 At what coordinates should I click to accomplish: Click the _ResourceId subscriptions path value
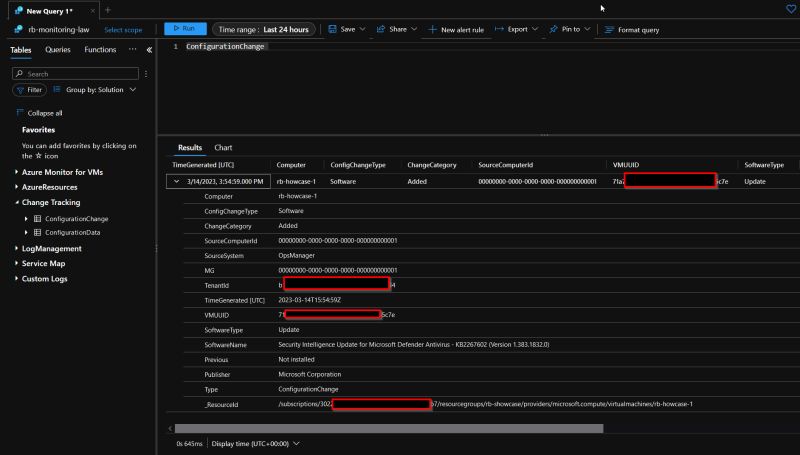485,404
